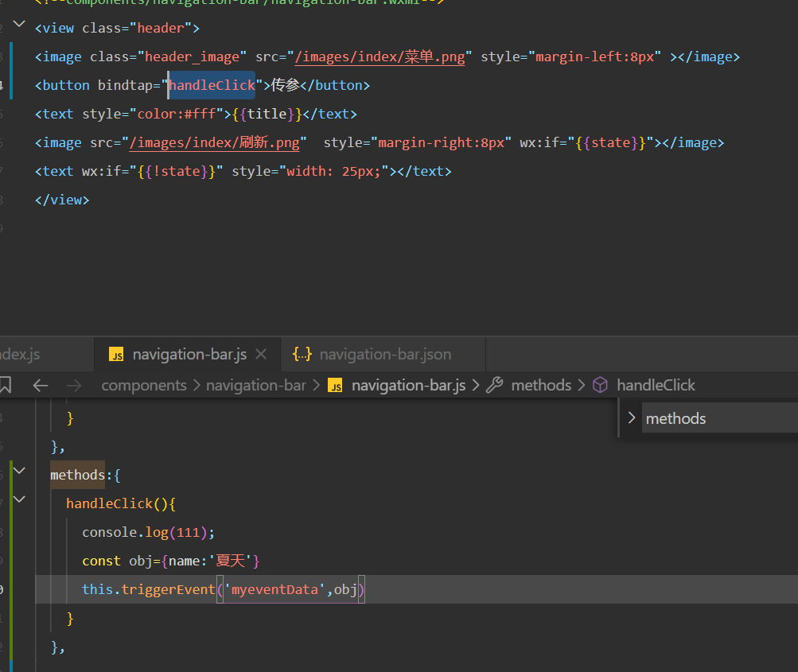The height and width of the screenshot is (672, 798).
Task: Click the 传参 button text
Action: pos(285,85)
